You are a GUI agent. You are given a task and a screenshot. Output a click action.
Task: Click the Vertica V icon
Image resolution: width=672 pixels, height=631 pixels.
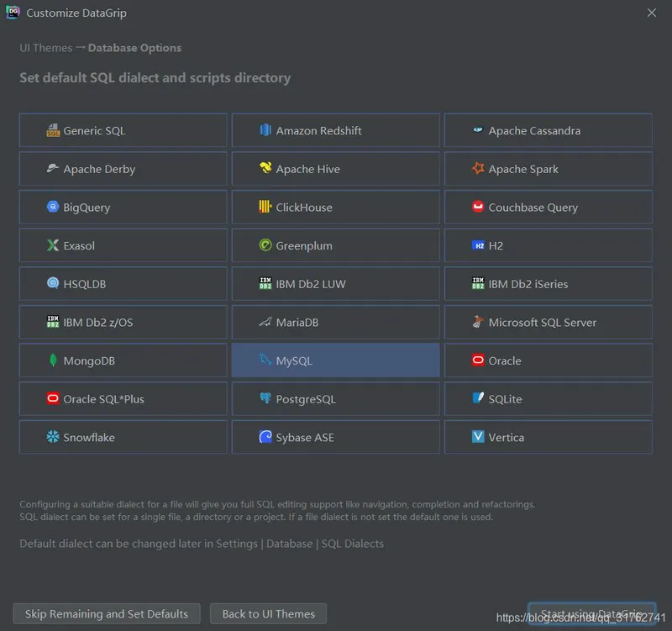pyautogui.click(x=478, y=437)
